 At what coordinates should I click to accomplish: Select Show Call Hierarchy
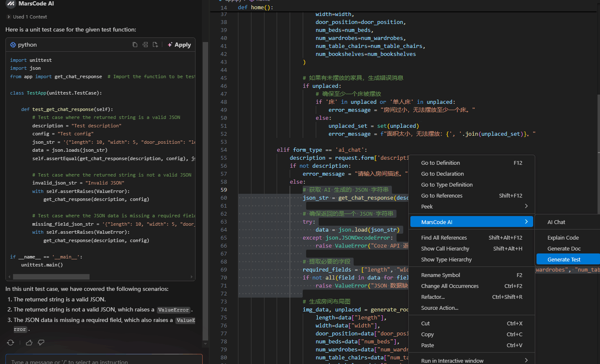coord(472,248)
